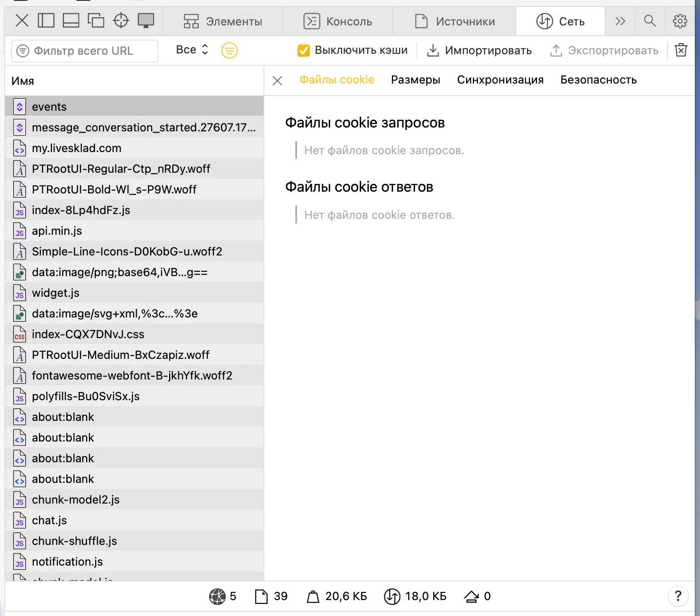This screenshot has height=616, width=700.
Task: Expand hidden tabs with double chevron
Action: (620, 21)
